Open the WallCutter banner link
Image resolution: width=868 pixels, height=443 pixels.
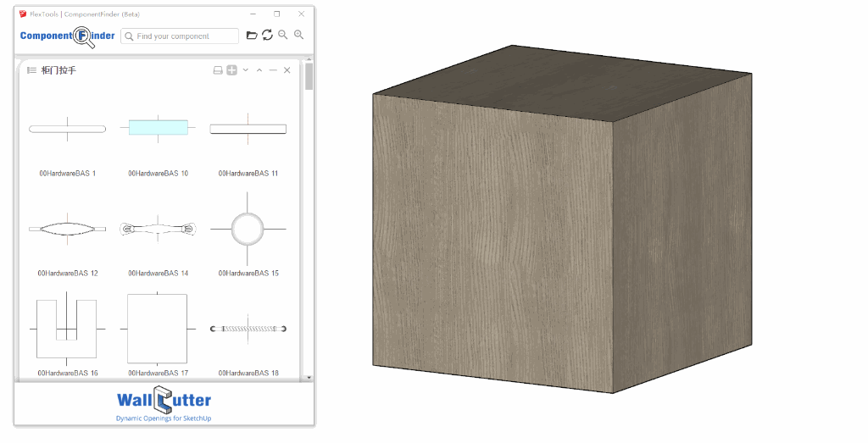[164, 404]
